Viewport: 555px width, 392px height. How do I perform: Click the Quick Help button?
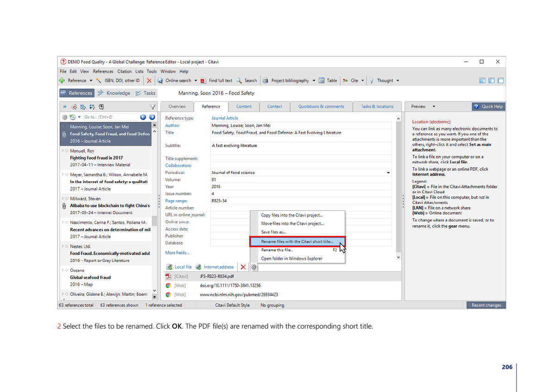(488, 106)
